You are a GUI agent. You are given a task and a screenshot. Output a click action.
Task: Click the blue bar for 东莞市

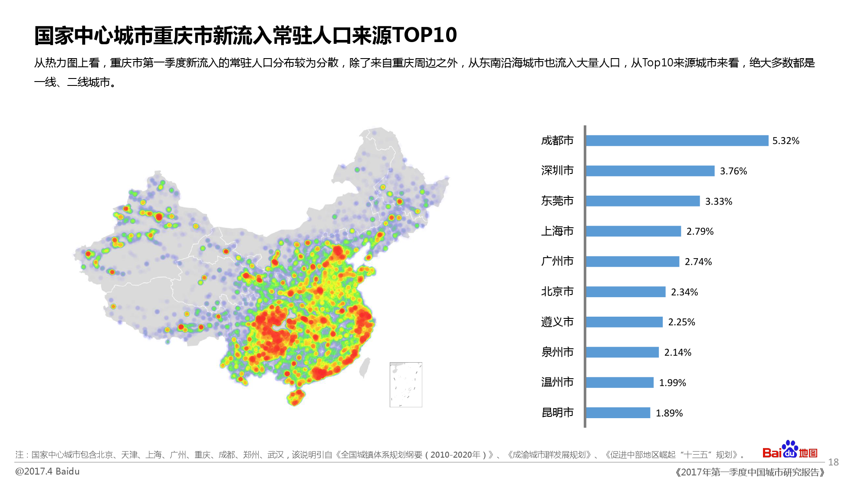(643, 201)
